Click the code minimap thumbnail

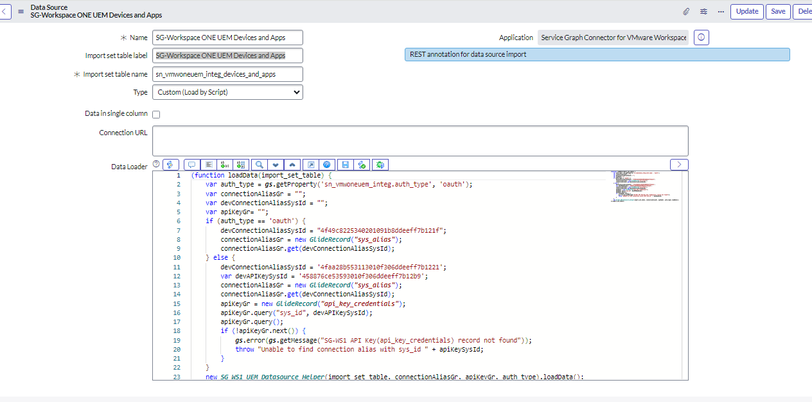pos(645,185)
